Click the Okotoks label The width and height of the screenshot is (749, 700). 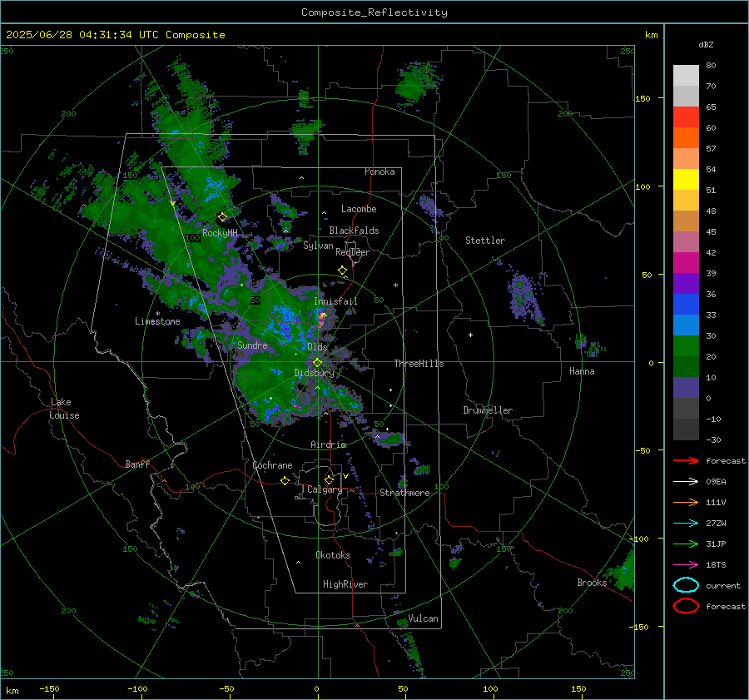click(333, 555)
